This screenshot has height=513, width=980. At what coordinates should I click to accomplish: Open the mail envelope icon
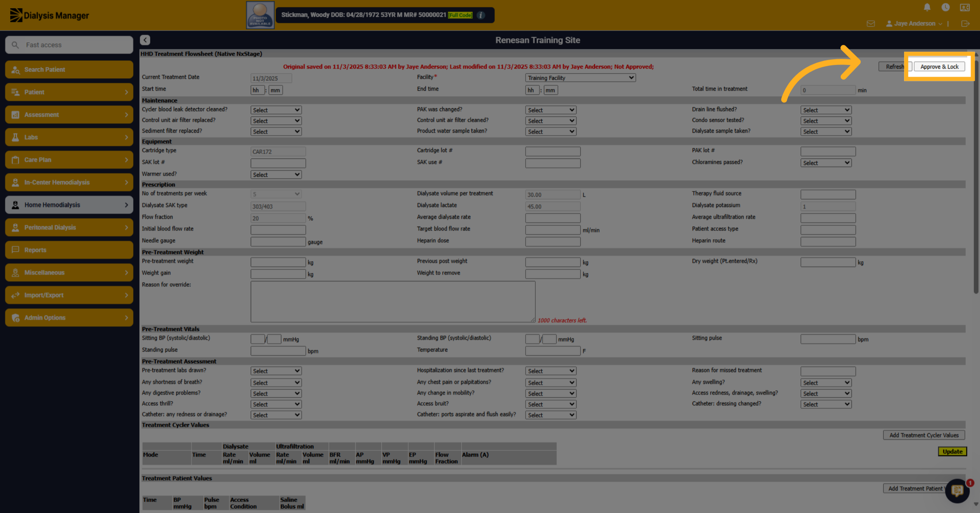(x=871, y=24)
